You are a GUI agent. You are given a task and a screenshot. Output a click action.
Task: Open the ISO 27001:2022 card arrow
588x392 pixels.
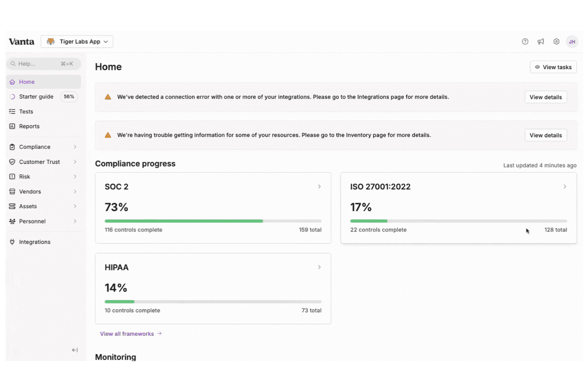click(x=565, y=187)
